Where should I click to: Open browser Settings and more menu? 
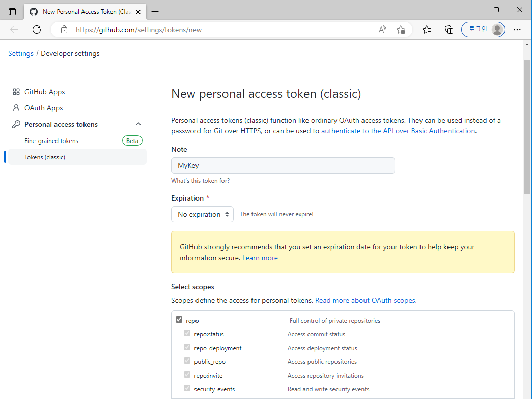[x=517, y=30]
